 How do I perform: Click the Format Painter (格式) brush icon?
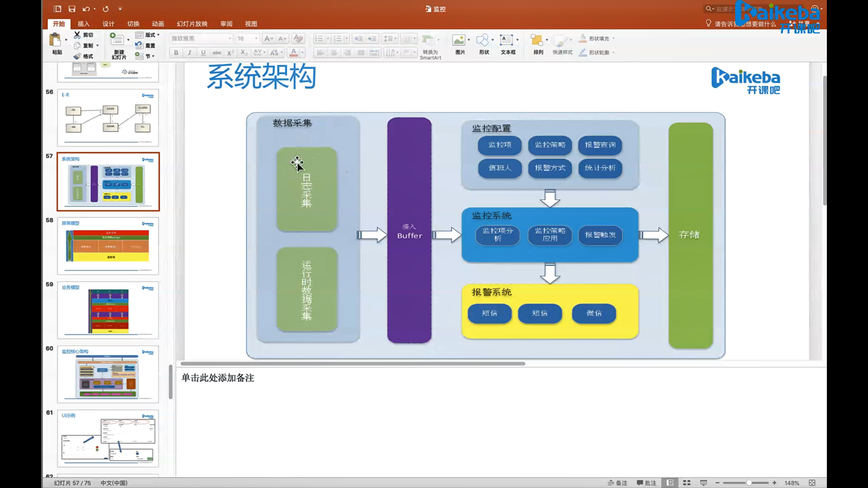tap(77, 56)
